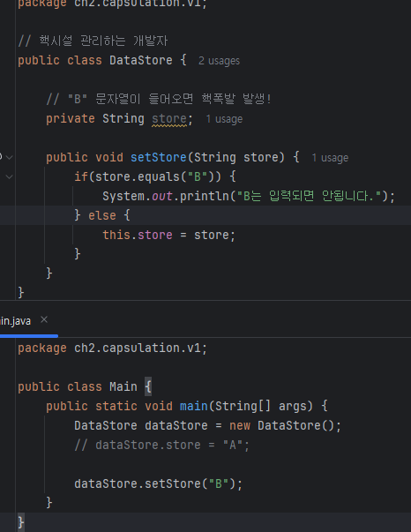The image size is (411, 532).
Task: Click the println string 'B는 입력되면 안됩니다.'
Action: 309,196
